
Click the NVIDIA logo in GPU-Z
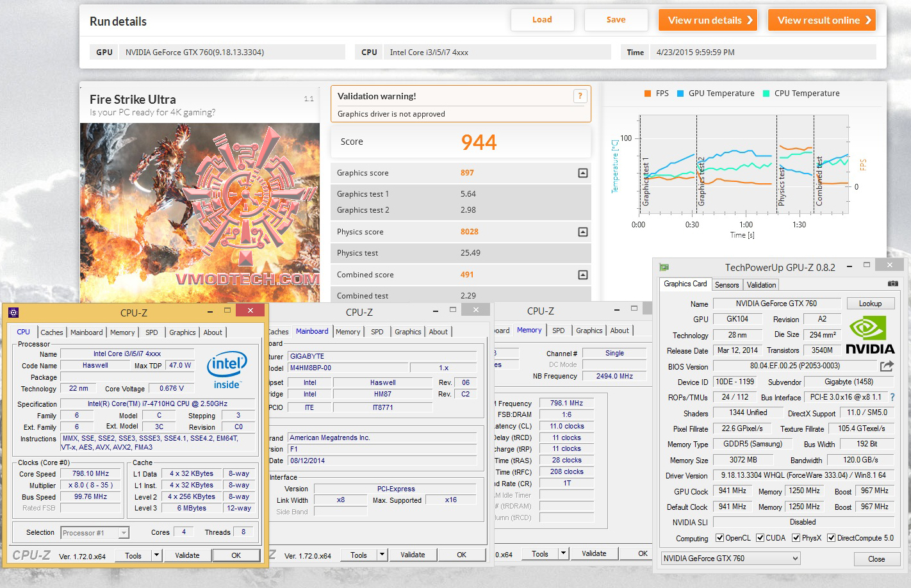point(869,336)
